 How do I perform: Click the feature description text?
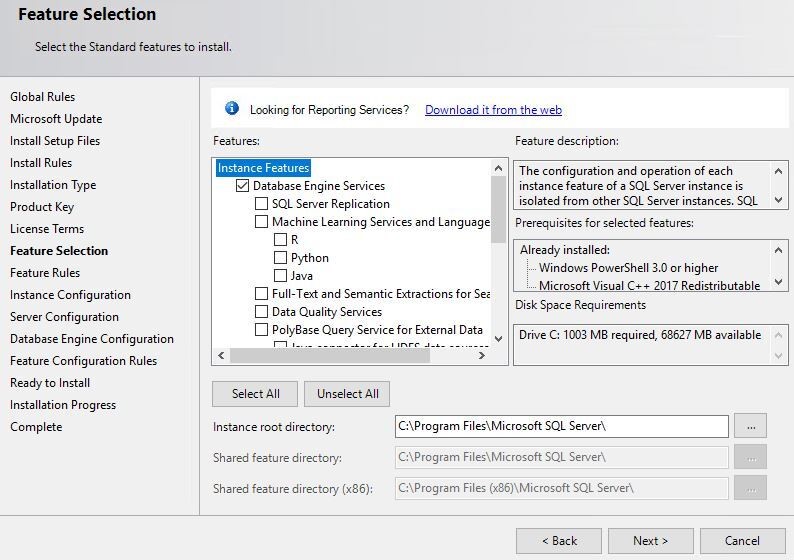tap(638, 186)
